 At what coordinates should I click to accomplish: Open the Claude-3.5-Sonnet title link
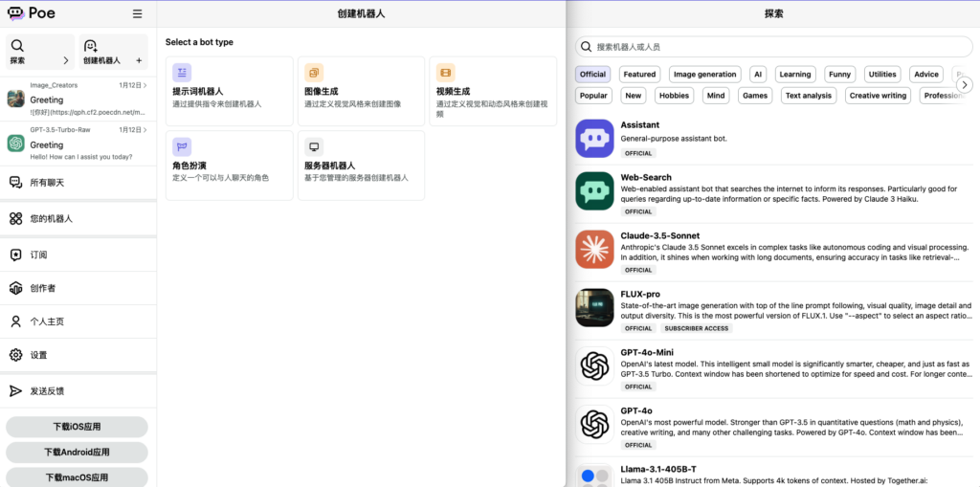pos(660,235)
